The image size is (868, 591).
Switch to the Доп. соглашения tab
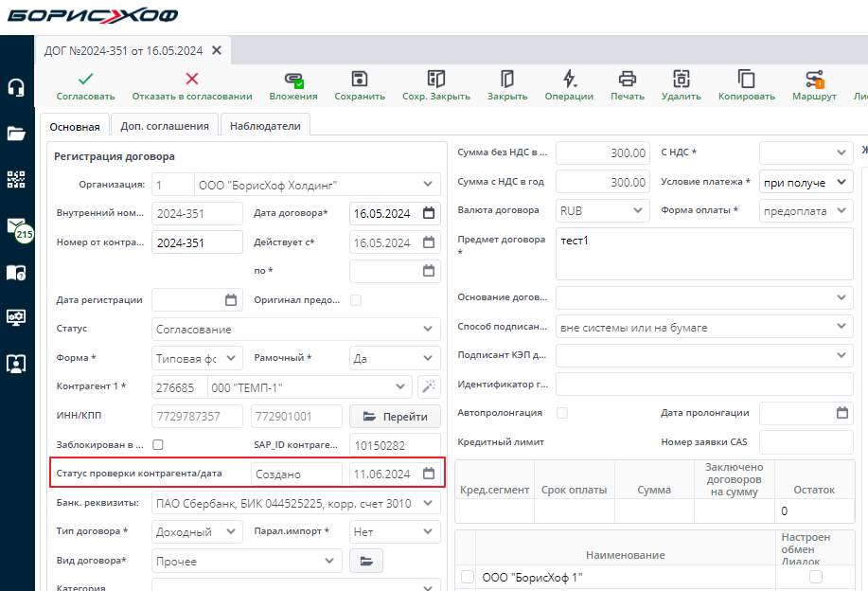point(165,125)
